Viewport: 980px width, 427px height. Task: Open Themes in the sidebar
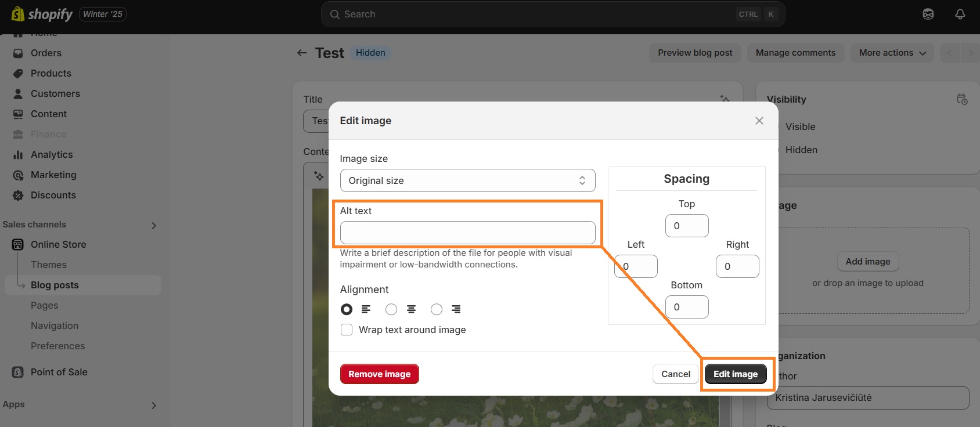[x=49, y=265]
